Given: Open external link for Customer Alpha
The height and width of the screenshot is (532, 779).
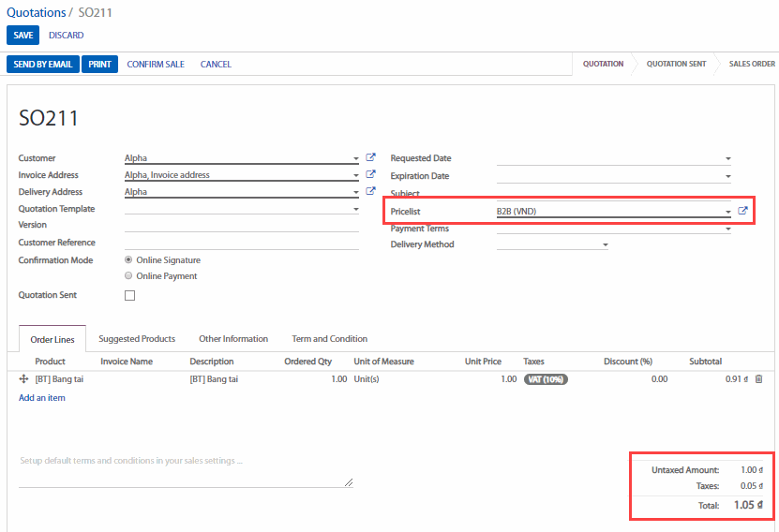Looking at the screenshot, I should pos(370,158).
